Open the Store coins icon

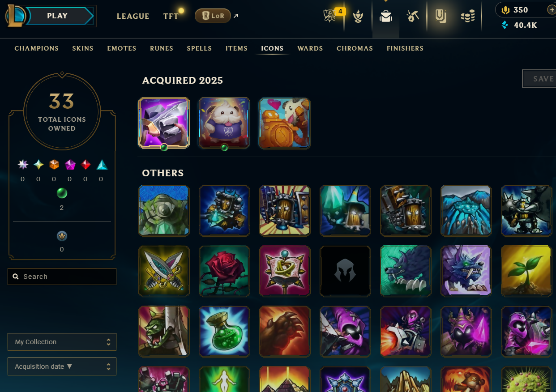[467, 17]
